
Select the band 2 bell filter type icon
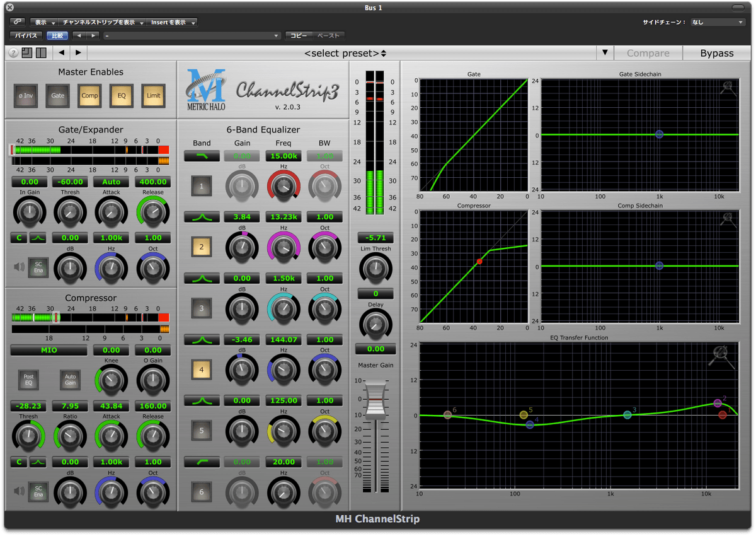(x=202, y=217)
